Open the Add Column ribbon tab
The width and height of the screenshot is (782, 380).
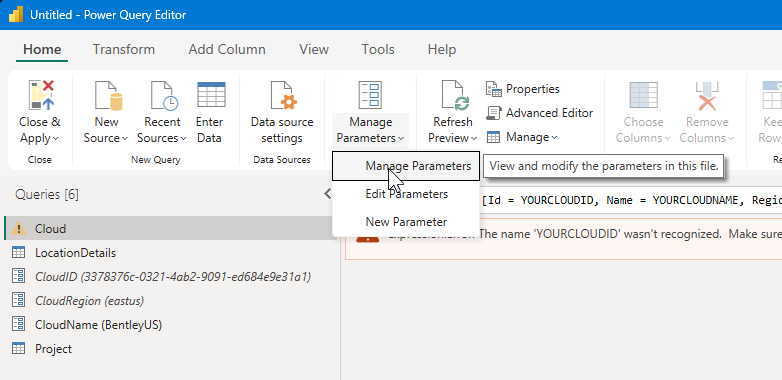[227, 49]
